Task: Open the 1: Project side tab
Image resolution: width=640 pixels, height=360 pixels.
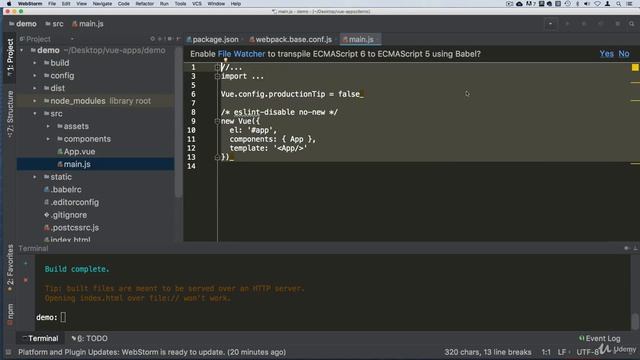Action: [x=10, y=57]
